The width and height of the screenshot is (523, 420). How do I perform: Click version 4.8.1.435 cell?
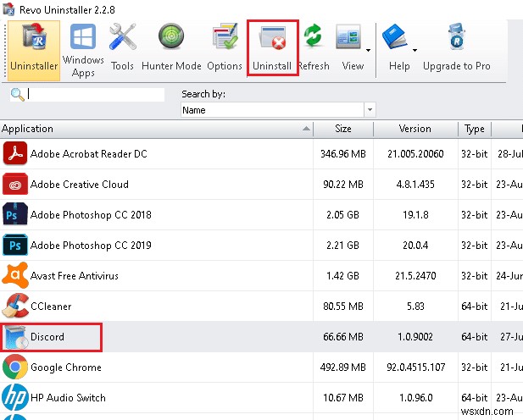pos(415,185)
